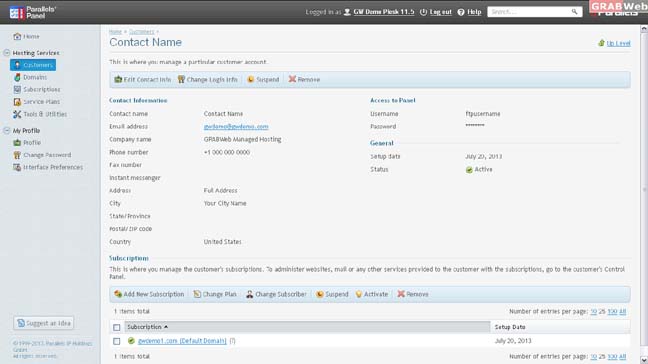The image size is (648, 364).
Task: Click the Tools & Utilities wrench icon
Action: point(17,114)
